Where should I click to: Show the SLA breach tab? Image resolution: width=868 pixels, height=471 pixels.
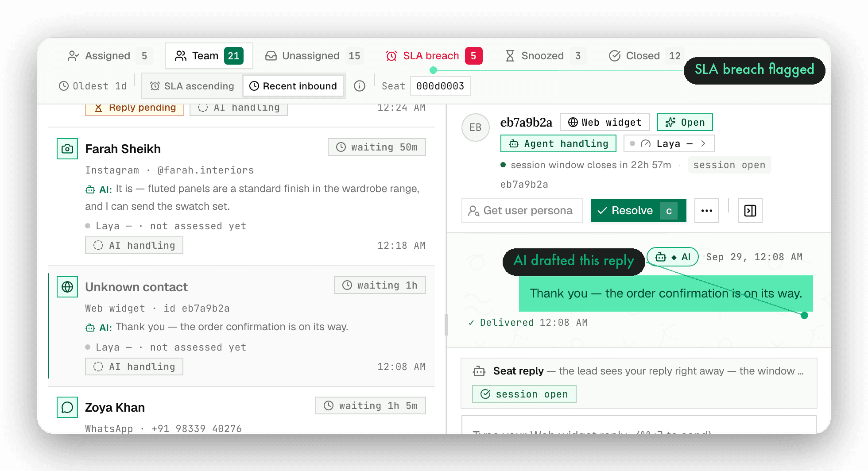click(433, 56)
